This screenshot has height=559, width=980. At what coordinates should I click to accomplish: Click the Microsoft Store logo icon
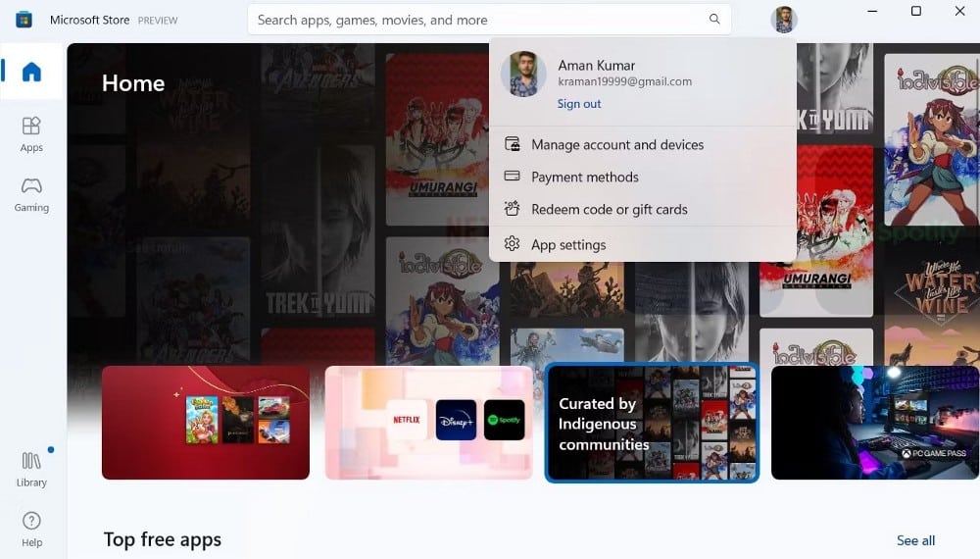[x=24, y=20]
